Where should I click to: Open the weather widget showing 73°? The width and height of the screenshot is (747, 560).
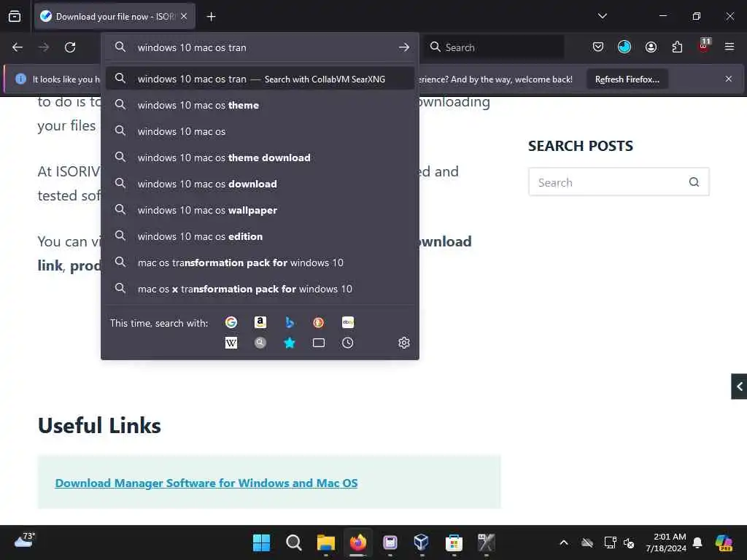[x=25, y=541]
